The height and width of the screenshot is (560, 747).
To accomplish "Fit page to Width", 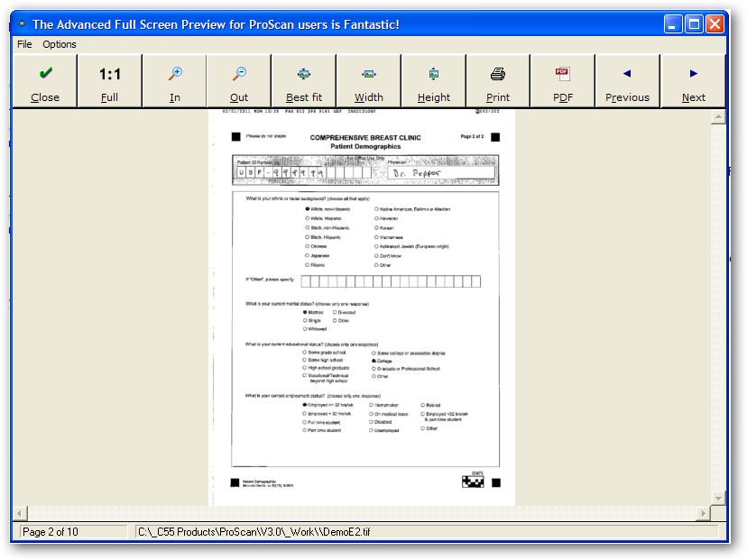I will (369, 81).
